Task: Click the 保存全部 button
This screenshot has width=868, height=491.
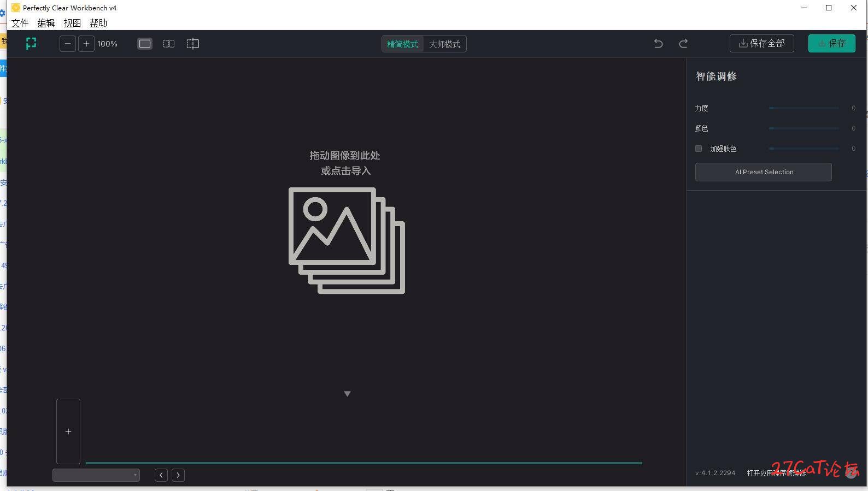Action: (762, 44)
